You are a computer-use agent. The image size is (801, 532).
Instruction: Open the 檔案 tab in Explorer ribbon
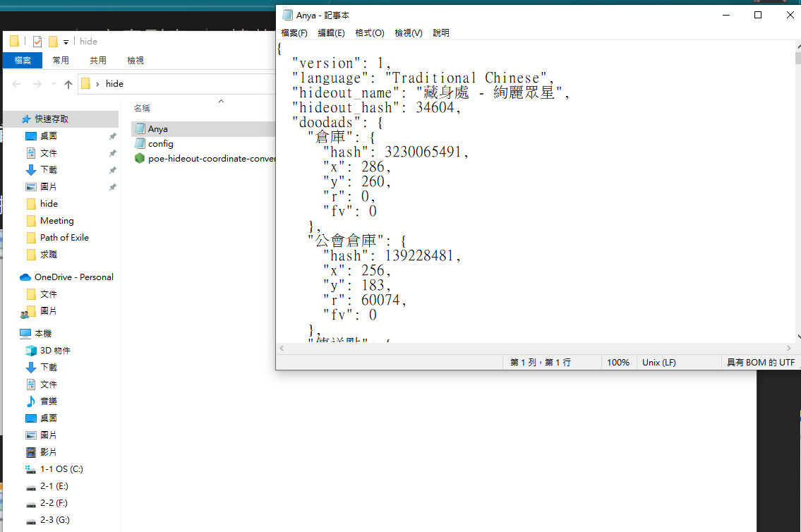23,60
